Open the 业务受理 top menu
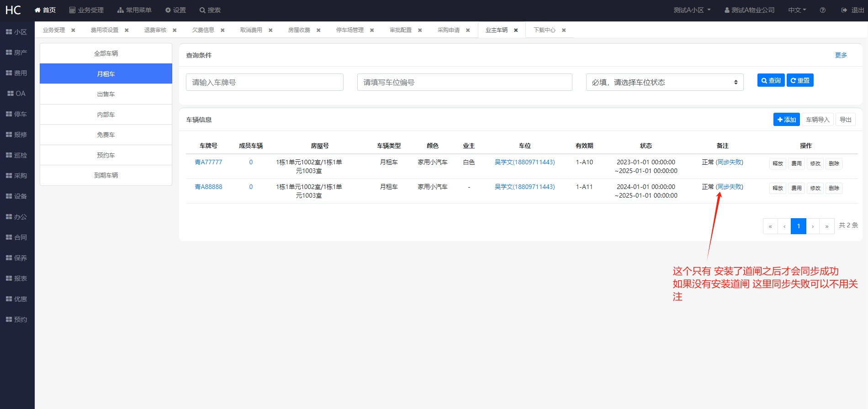Image resolution: width=868 pixels, height=409 pixels. [86, 10]
